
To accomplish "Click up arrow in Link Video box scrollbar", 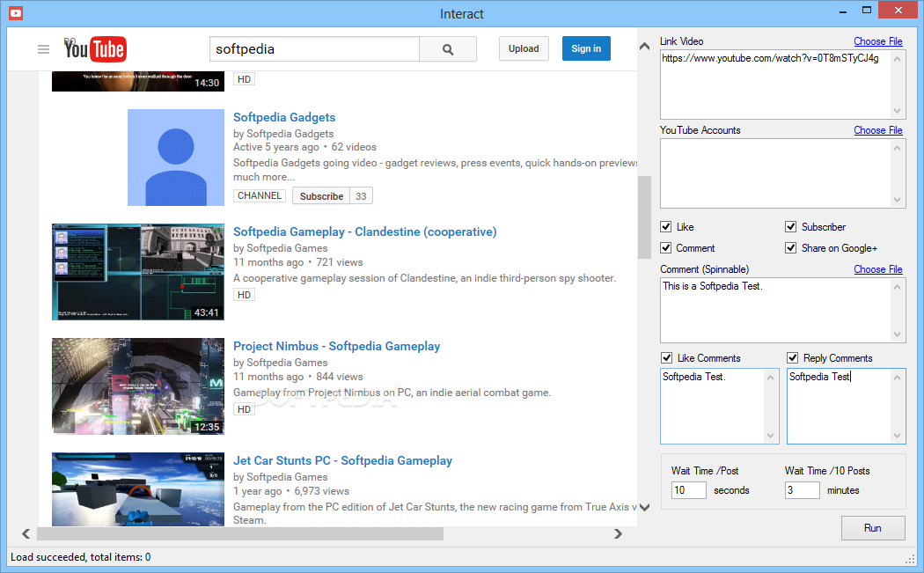I will point(897,59).
